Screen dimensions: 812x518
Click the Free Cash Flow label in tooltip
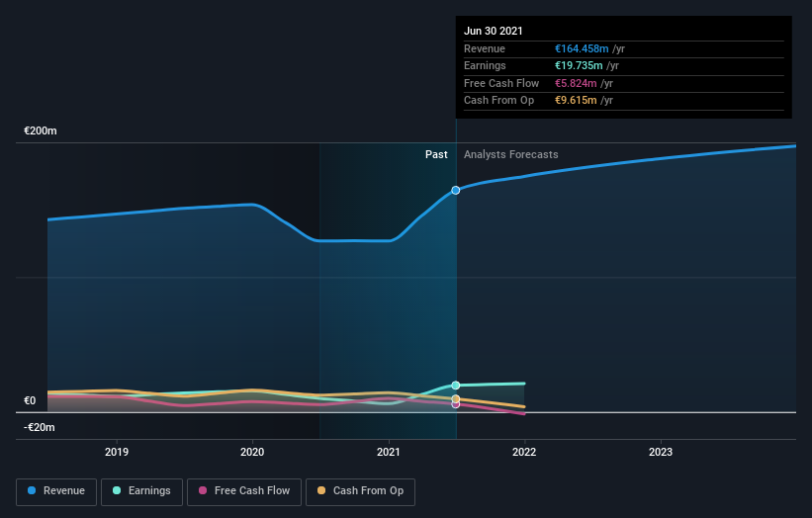pos(501,83)
